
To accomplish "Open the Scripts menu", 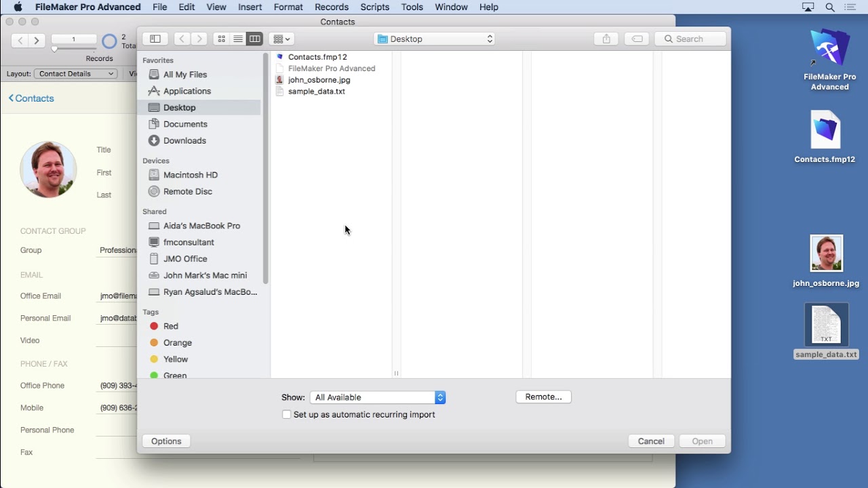I will coord(375,7).
